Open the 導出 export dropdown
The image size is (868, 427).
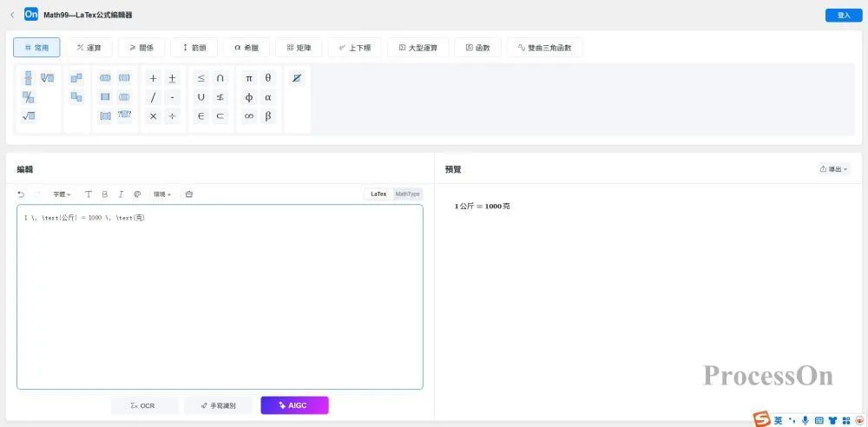point(833,169)
